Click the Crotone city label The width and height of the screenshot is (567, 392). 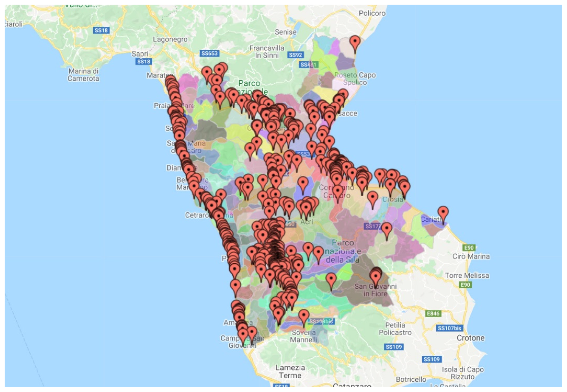(x=471, y=338)
